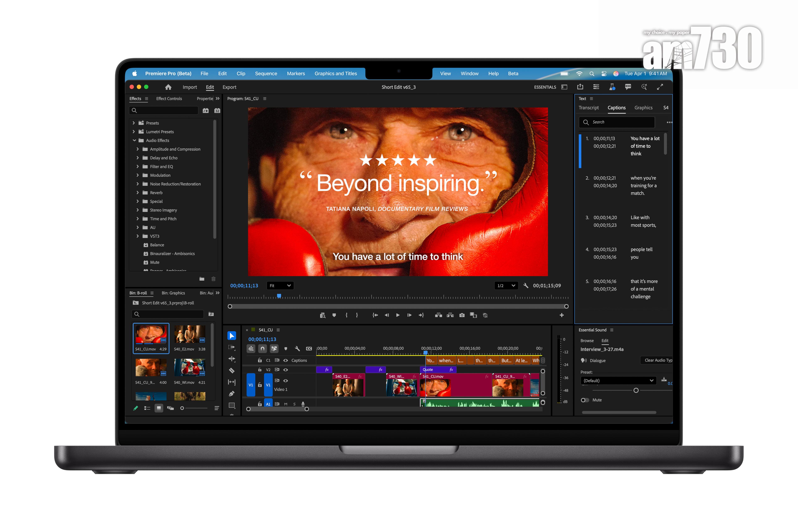Export a frame using the camera icon

(462, 315)
